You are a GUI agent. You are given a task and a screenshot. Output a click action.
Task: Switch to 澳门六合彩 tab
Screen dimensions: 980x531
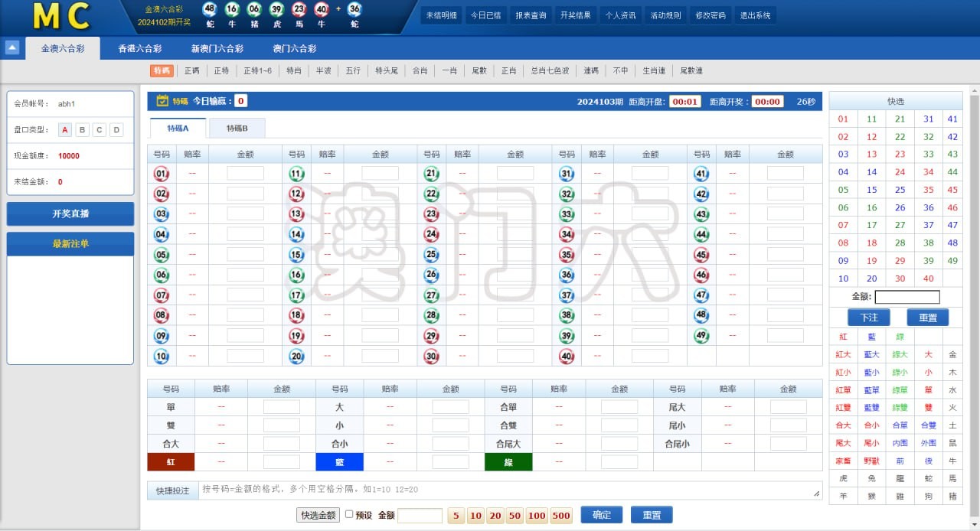coord(295,48)
